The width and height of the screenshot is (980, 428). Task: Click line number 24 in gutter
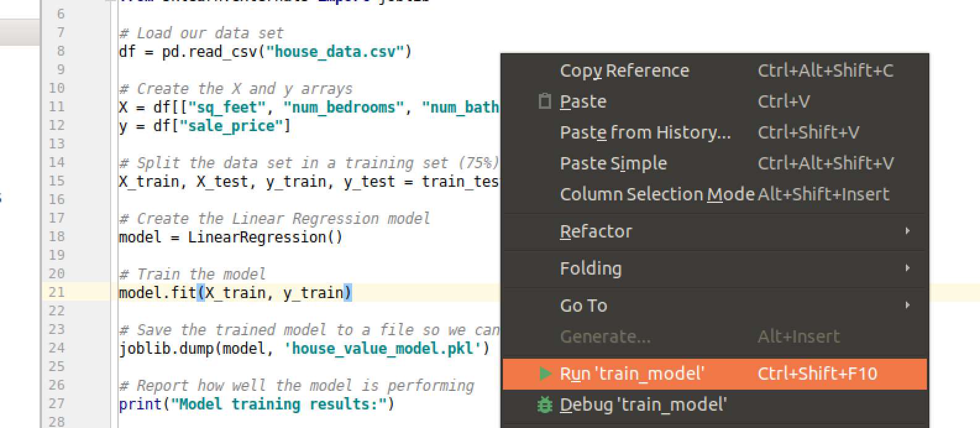click(x=56, y=348)
